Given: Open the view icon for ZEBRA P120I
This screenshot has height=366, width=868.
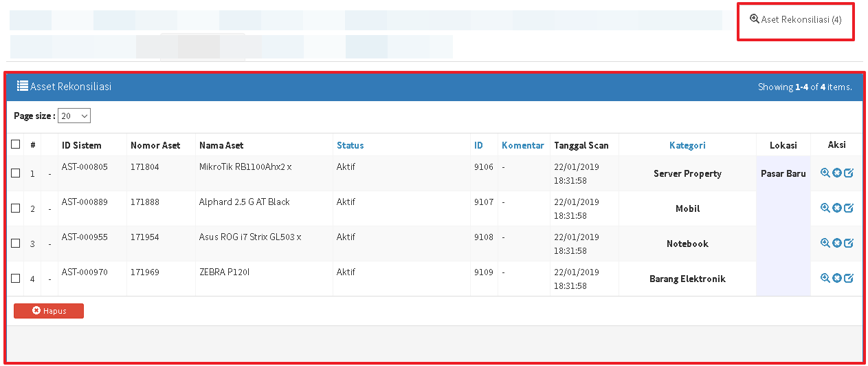Looking at the screenshot, I should [825, 279].
